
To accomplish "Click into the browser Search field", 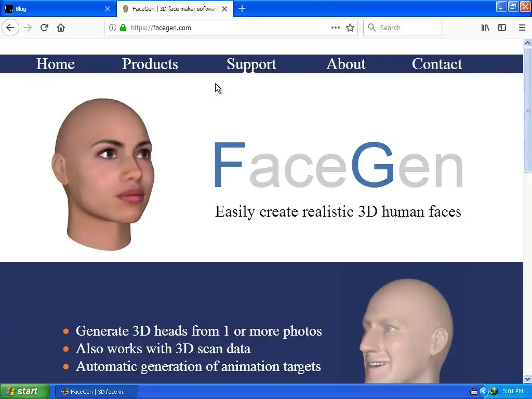I will [403, 28].
